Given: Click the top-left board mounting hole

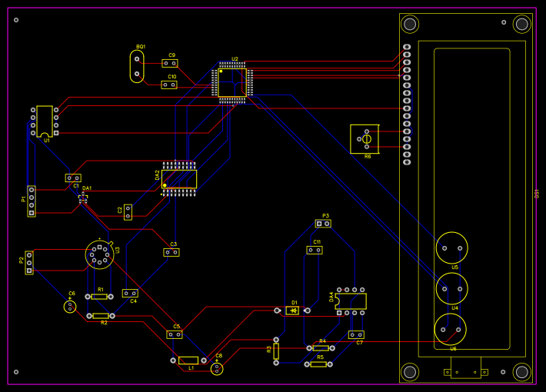Looking at the screenshot, I should point(16,20).
